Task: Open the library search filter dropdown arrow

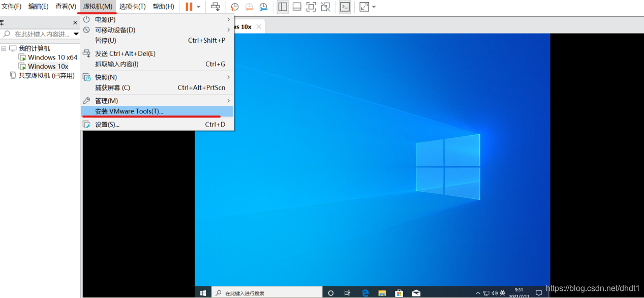Action: (76, 34)
